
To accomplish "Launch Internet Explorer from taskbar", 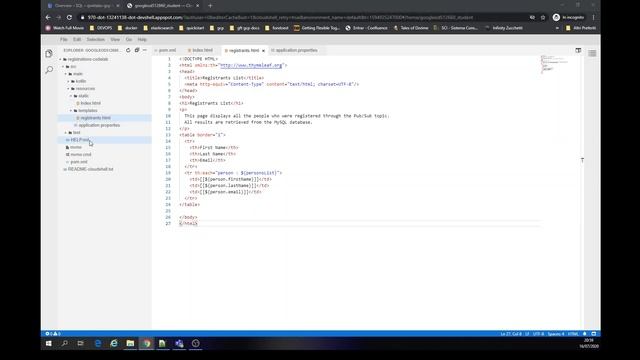I will point(114,344).
